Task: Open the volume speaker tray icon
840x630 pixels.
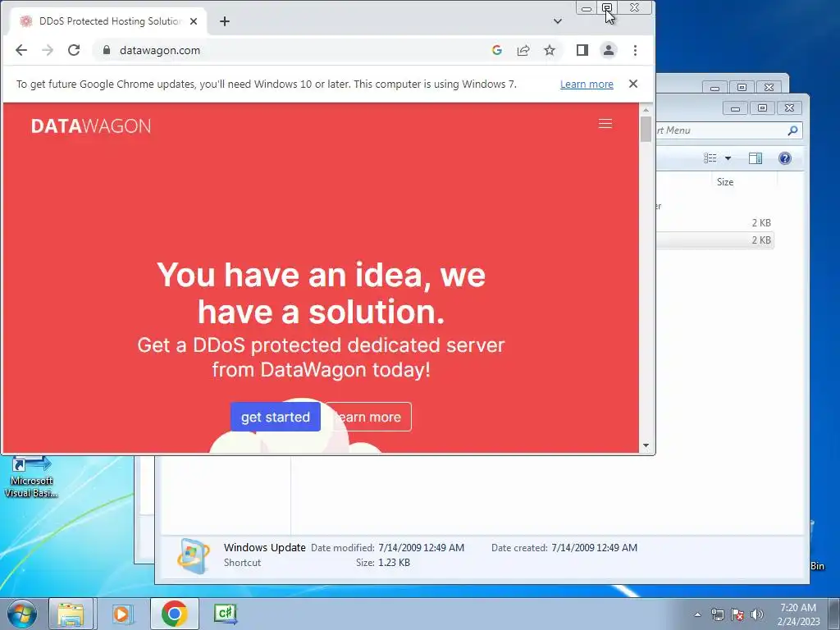Action: point(757,614)
